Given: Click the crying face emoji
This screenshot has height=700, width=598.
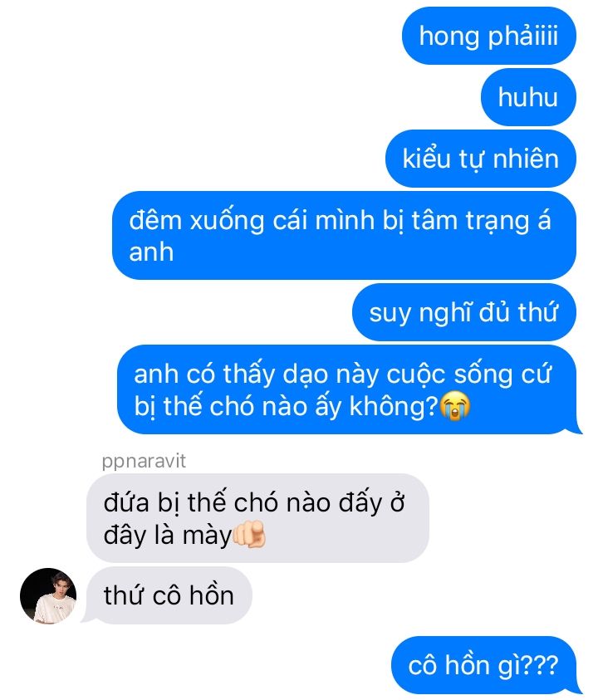Looking at the screenshot, I should pos(454,405).
